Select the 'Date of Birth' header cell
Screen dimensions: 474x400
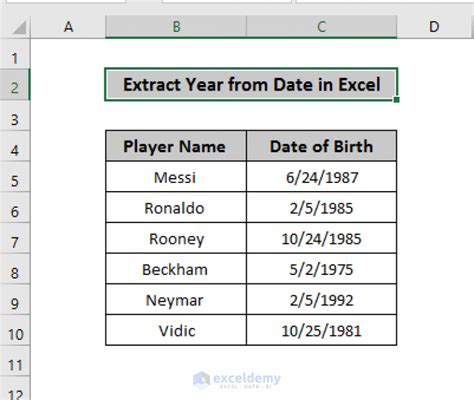[322, 146]
